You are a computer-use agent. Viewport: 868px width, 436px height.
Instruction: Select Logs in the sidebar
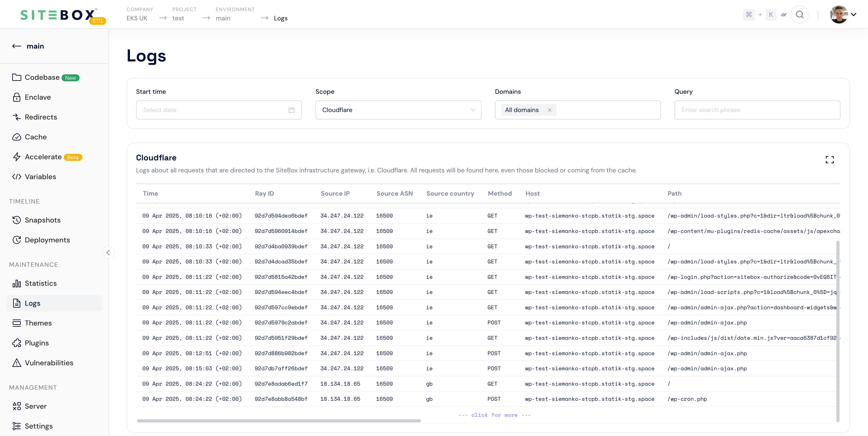point(54,303)
